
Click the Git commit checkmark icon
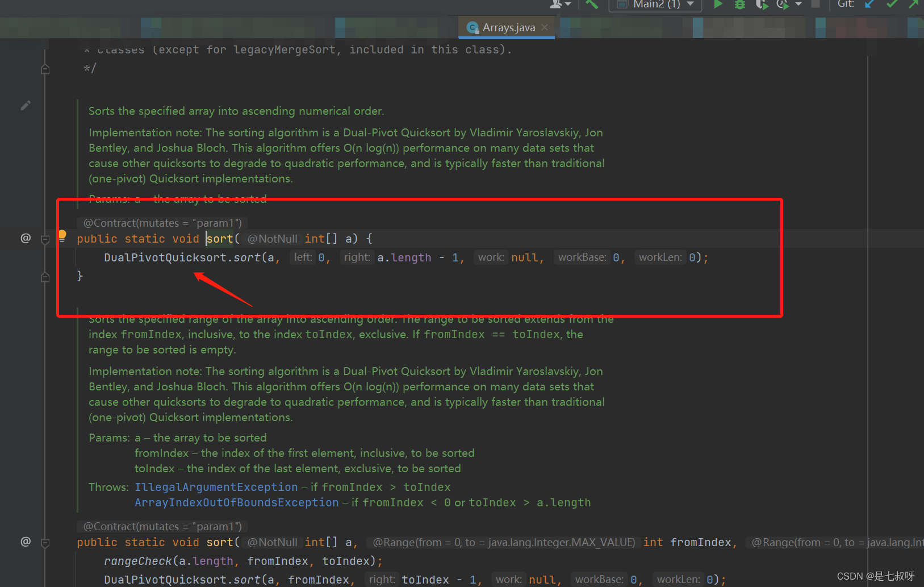tap(892, 4)
